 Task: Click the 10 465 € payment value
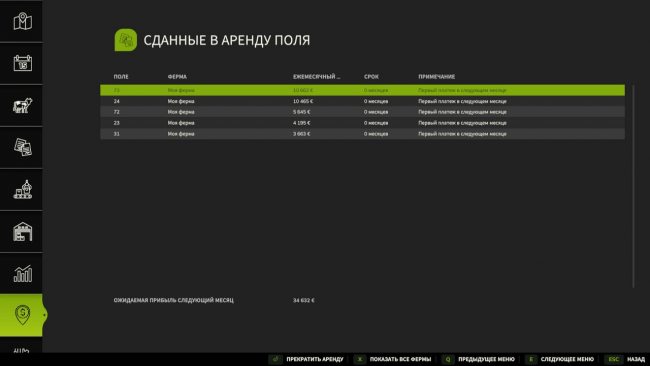[303, 101]
